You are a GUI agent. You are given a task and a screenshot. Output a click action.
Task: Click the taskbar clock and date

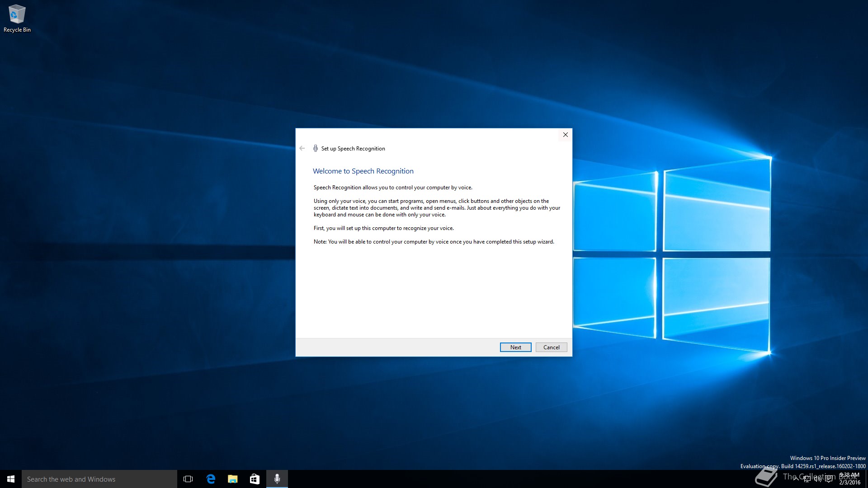point(849,479)
